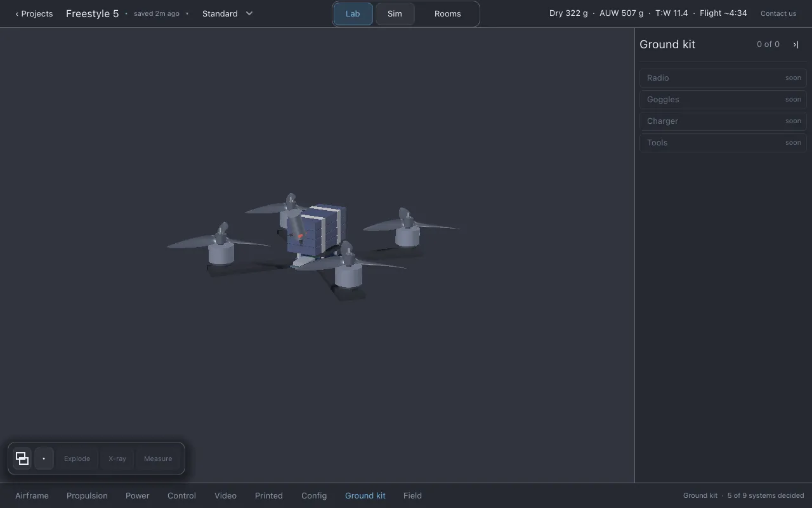The width and height of the screenshot is (812, 508).
Task: Open the Contact us link
Action: click(778, 13)
